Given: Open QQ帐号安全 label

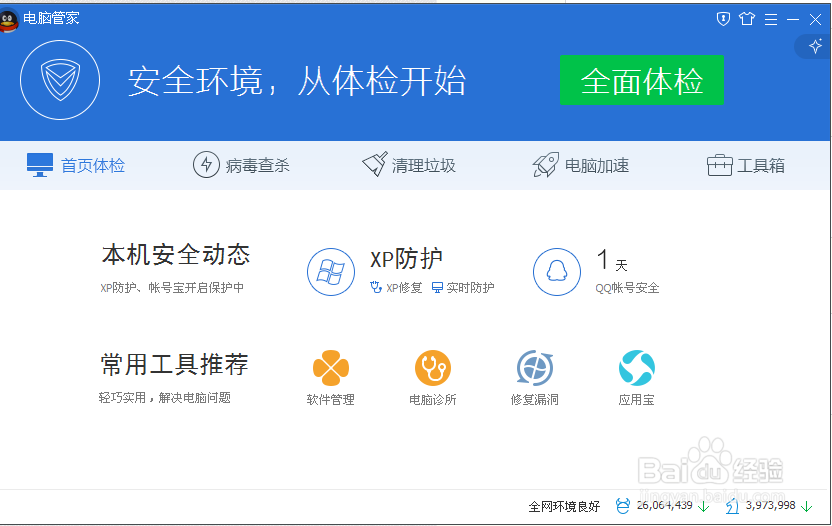Looking at the screenshot, I should click(x=627, y=288).
